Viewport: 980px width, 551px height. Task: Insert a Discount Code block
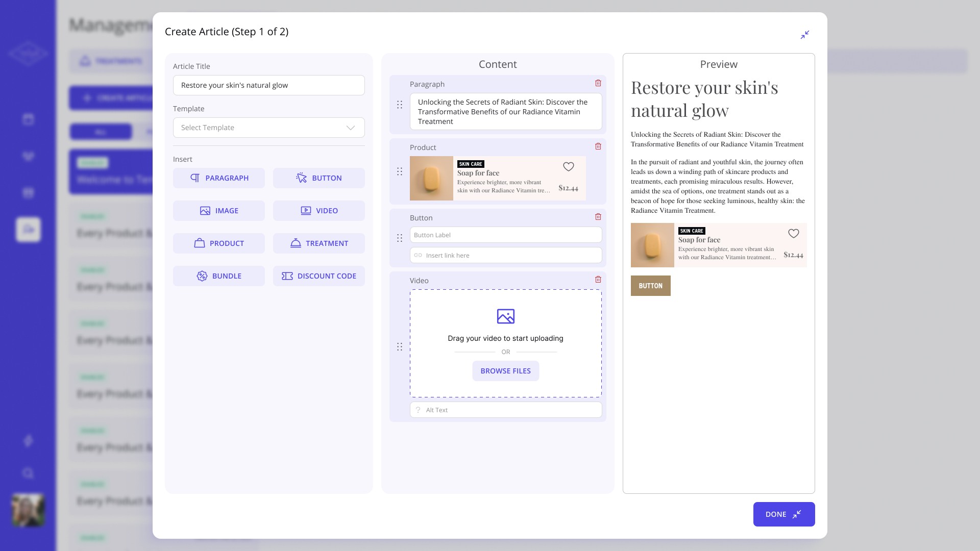[319, 276]
